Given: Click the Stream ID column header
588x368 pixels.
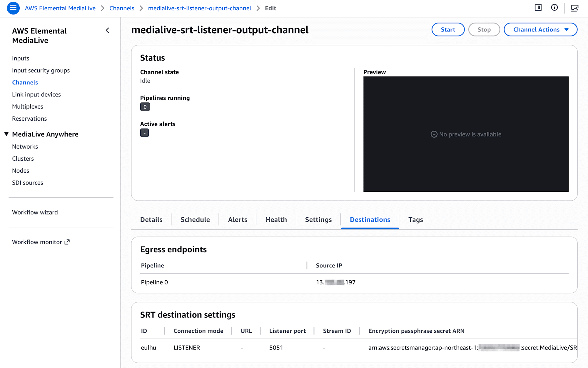Looking at the screenshot, I should (337, 331).
